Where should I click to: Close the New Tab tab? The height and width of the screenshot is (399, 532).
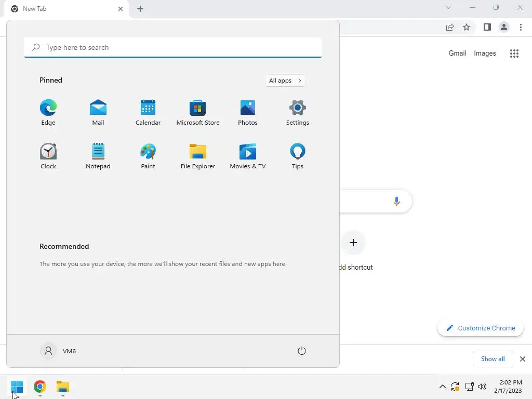pos(121,9)
